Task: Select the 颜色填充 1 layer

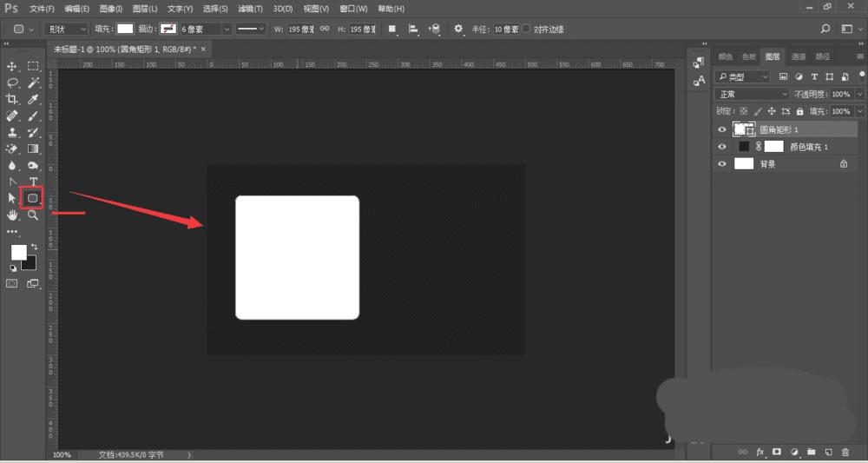Action: (807, 147)
